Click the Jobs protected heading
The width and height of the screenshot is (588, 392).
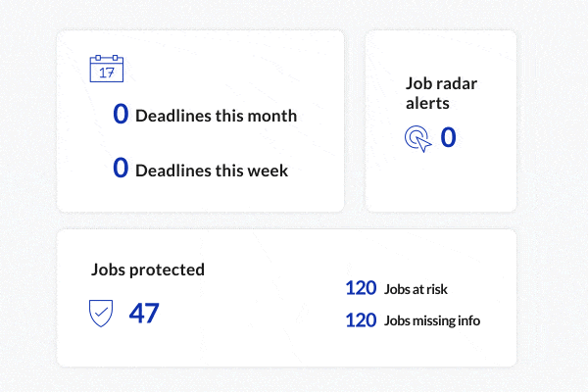pyautogui.click(x=148, y=269)
